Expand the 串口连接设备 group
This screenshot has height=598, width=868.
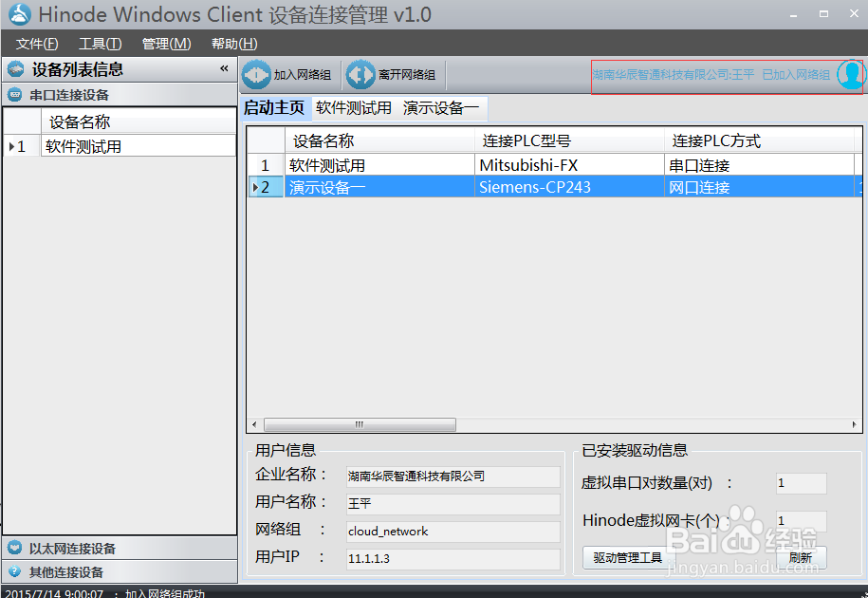point(120,95)
